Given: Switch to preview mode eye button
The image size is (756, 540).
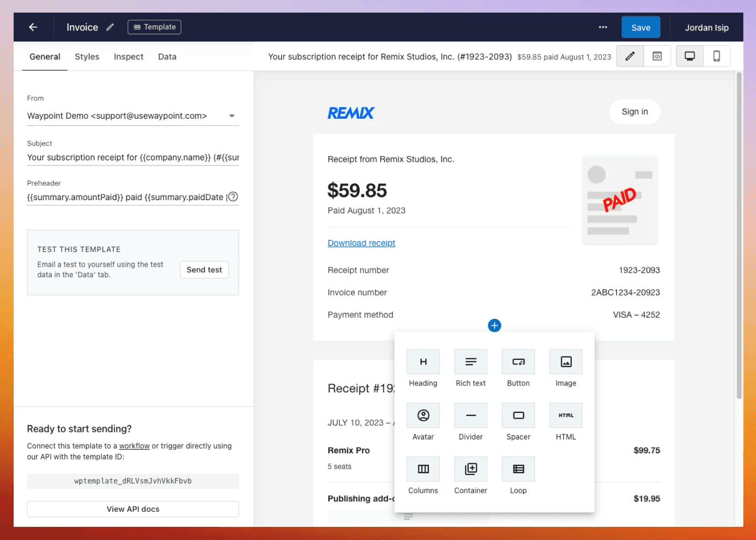Looking at the screenshot, I should coord(657,56).
